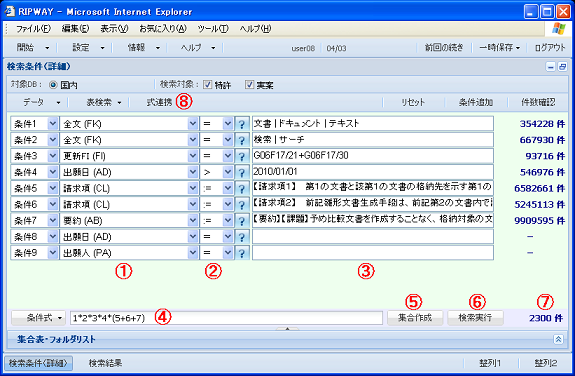The height and width of the screenshot is (376, 575).
Task: Open the ファイル(F) menu
Action: click(x=33, y=29)
